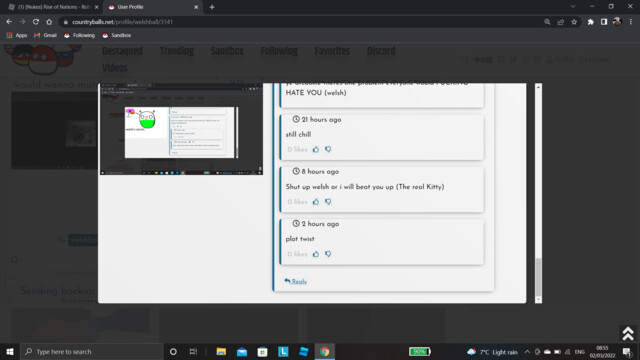This screenshot has width=640, height=360.
Task: Reload the page
Action: pos(36,22)
